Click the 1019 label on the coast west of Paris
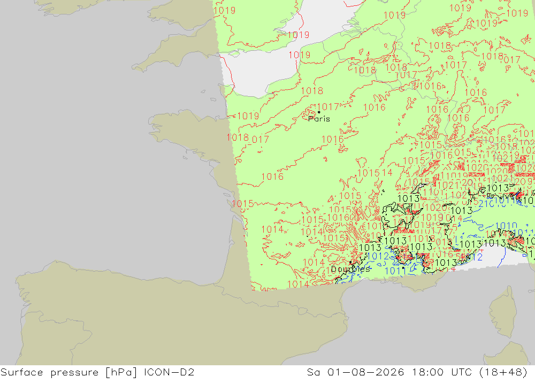 [x=248, y=116]
